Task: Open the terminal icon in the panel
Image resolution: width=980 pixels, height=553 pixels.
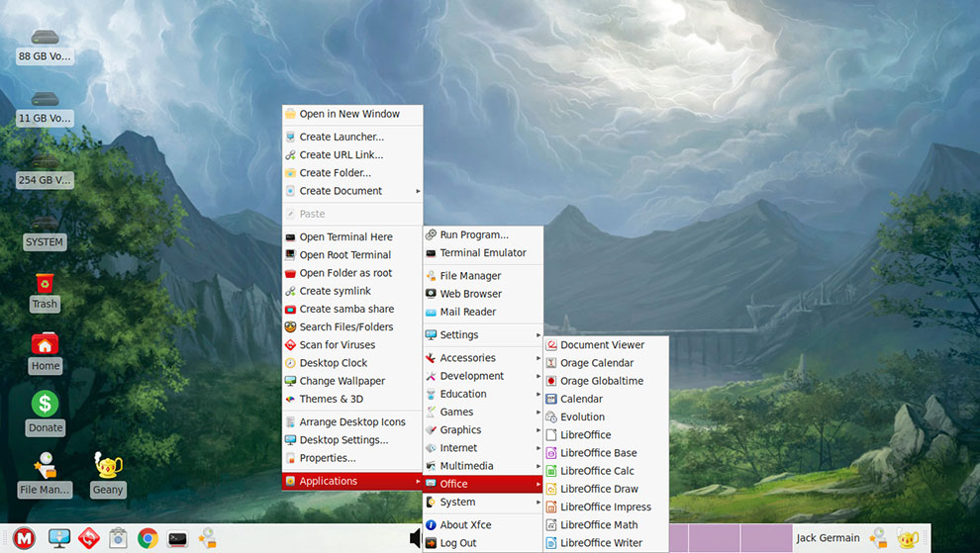Action: 177,538
